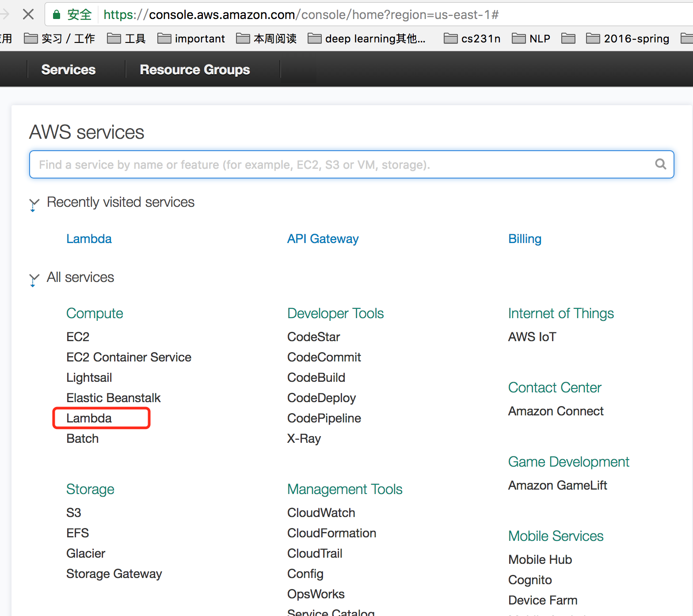The width and height of the screenshot is (693, 616).
Task: Open Storage Gateway service
Action: 114,574
